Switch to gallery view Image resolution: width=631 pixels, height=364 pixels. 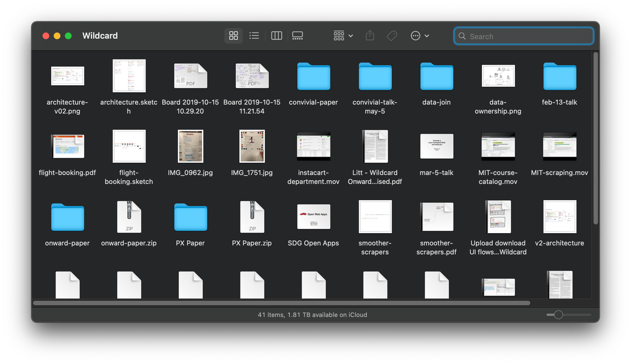coord(298,35)
